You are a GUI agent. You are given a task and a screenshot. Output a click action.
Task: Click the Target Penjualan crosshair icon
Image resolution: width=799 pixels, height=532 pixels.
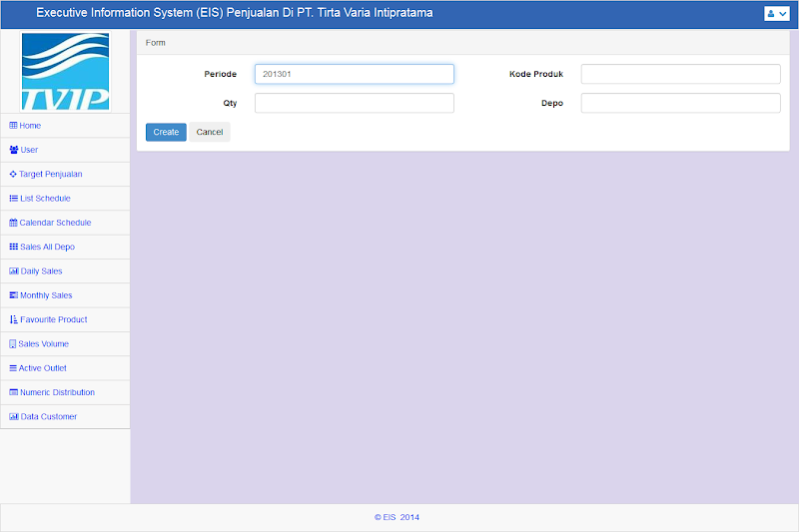[x=13, y=174]
